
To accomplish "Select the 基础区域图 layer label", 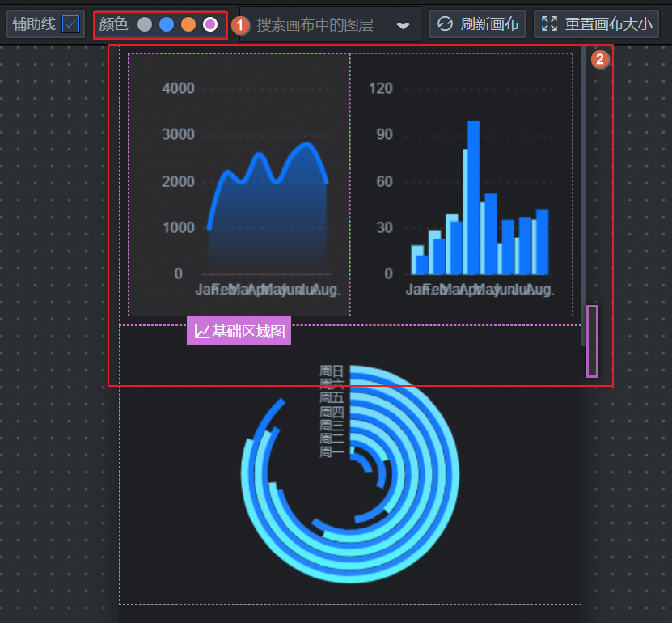I will 239,331.
